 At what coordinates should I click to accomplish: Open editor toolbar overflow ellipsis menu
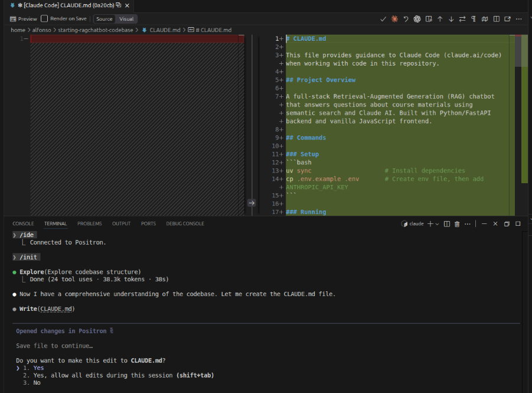click(518, 19)
